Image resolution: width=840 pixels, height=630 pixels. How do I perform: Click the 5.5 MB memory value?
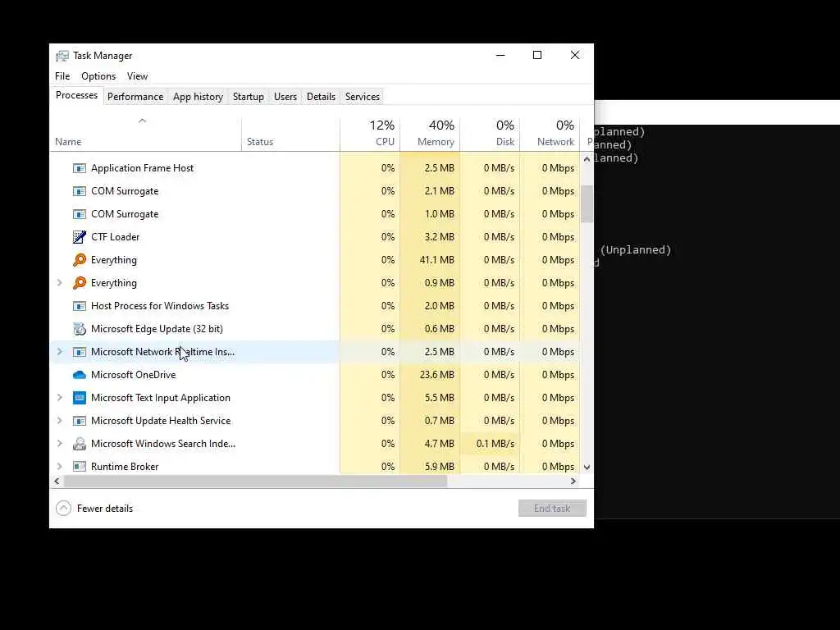pyautogui.click(x=440, y=398)
